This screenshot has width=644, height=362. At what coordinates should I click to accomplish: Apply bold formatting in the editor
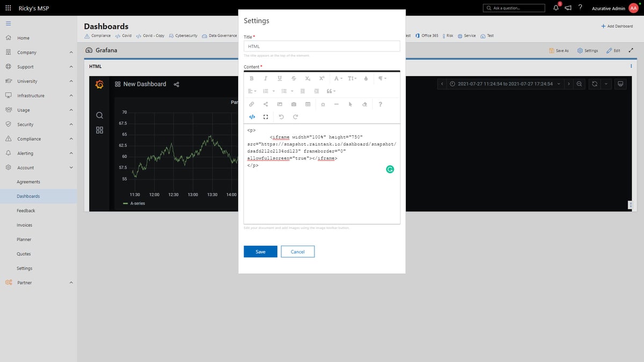tap(252, 78)
